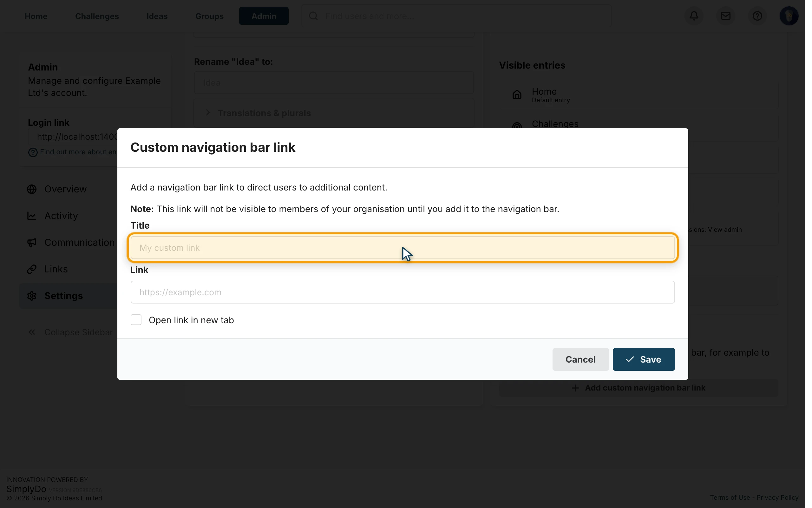
Task: Click Find out more about link
Action: 78,152
